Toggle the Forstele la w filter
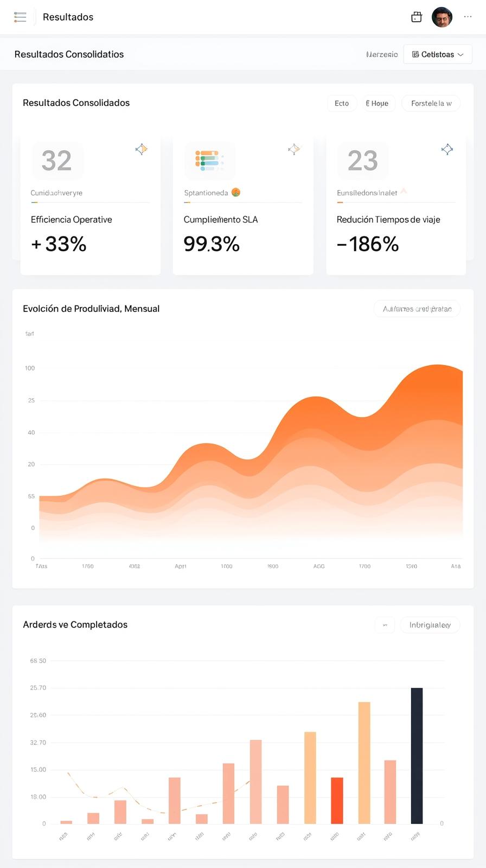Screen dimensions: 486x868 (x=431, y=103)
